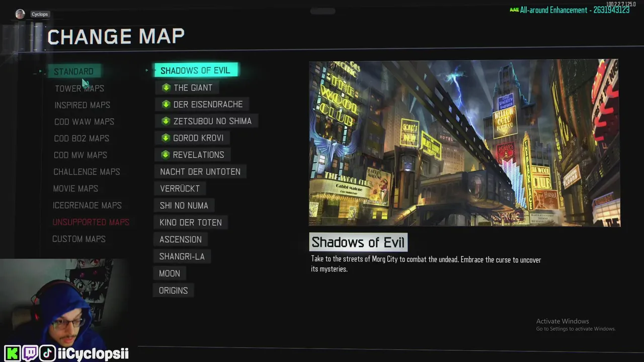Select the Standard map category

click(x=74, y=71)
